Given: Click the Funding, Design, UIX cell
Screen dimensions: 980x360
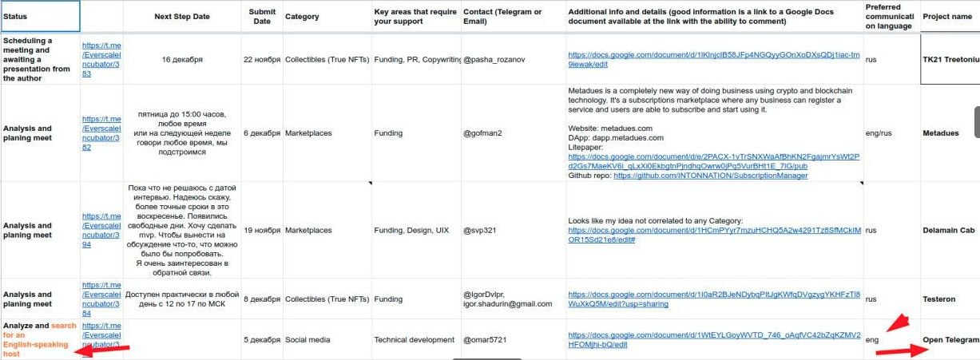Looking at the screenshot, I should point(416,230).
